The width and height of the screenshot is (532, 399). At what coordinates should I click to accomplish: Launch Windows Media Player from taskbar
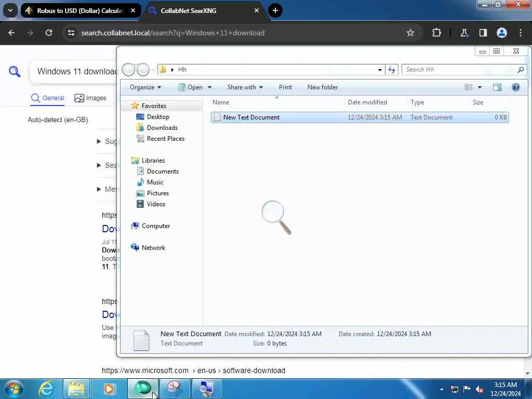tap(109, 389)
